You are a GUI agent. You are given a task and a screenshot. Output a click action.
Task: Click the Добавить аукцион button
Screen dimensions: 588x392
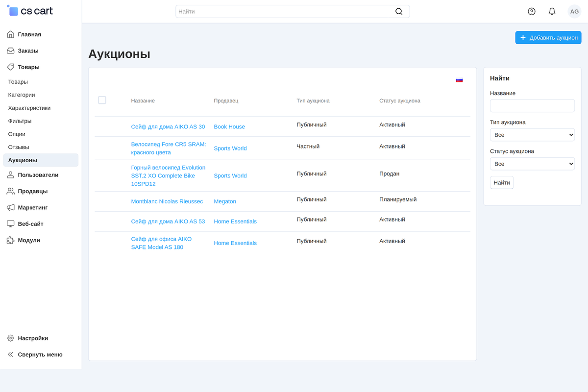pyautogui.click(x=548, y=38)
